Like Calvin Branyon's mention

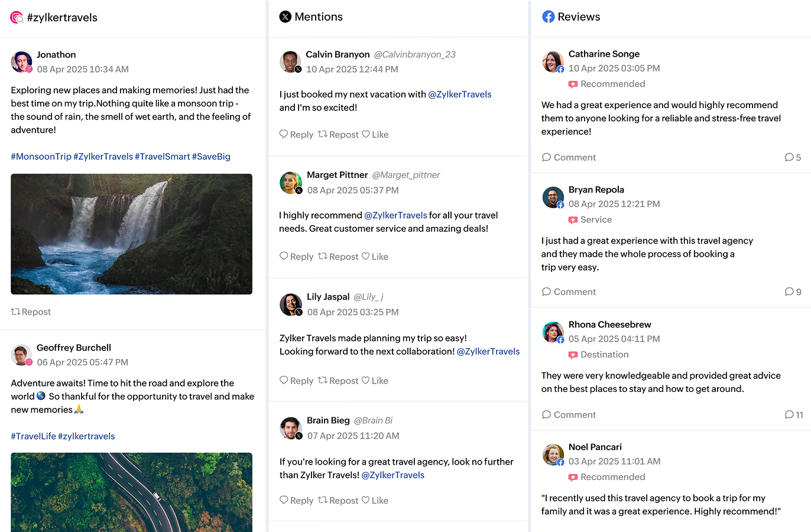click(375, 135)
